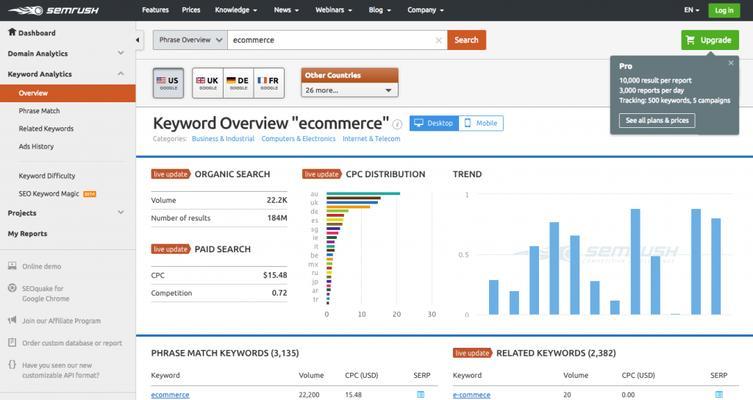Screen dimensions: 753x400
Task: Click See all plans & prices
Action: click(x=657, y=121)
